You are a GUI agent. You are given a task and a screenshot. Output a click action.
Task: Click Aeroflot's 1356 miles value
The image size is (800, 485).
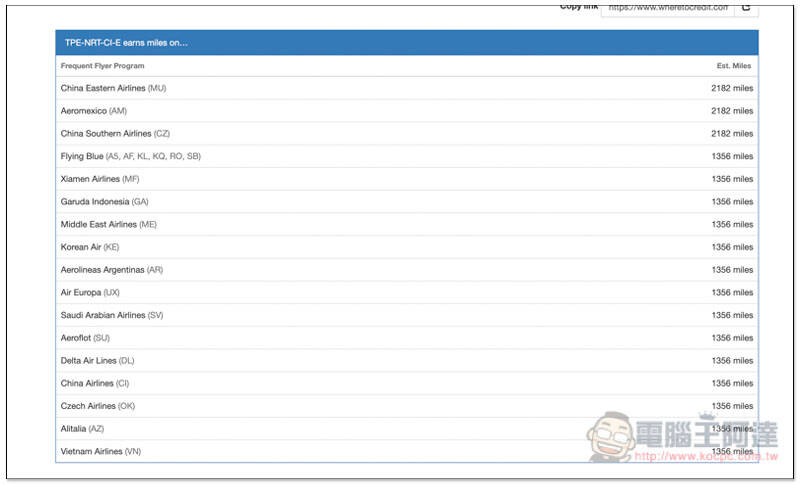pyautogui.click(x=732, y=338)
